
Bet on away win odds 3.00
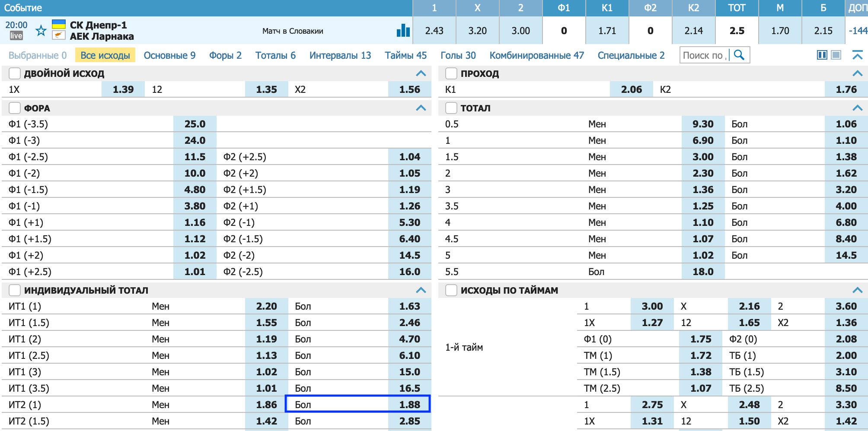[520, 31]
